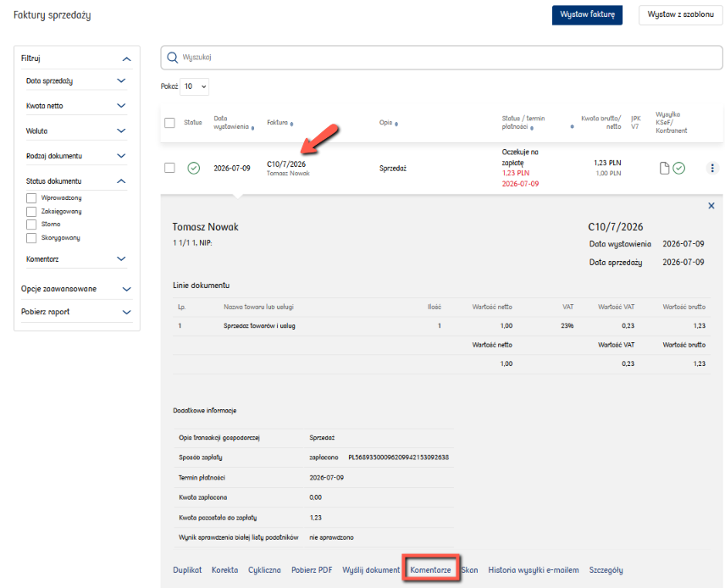Viewport: 725px width, 588px height.
Task: Collapse the Filtruj panel
Action: [x=127, y=58]
